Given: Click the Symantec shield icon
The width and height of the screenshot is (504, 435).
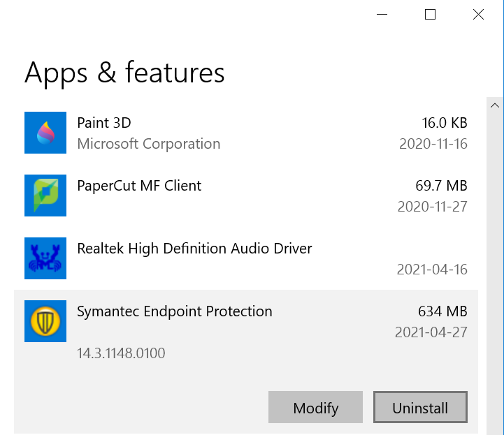Looking at the screenshot, I should tap(45, 321).
